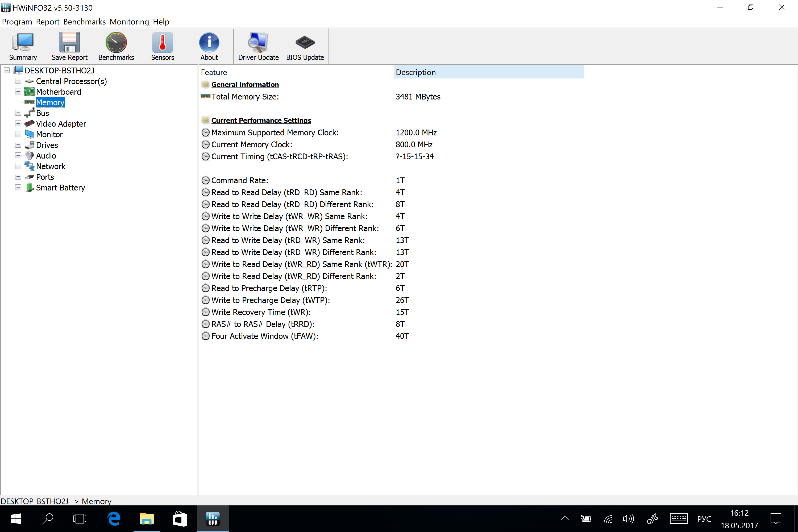Open the Windows Start menu
The image size is (798, 532).
pos(16,519)
